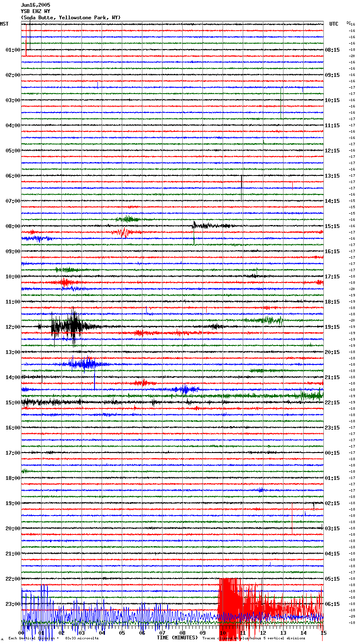Click the UTC time label '16:15'
The image size is (357, 644).
point(332,251)
